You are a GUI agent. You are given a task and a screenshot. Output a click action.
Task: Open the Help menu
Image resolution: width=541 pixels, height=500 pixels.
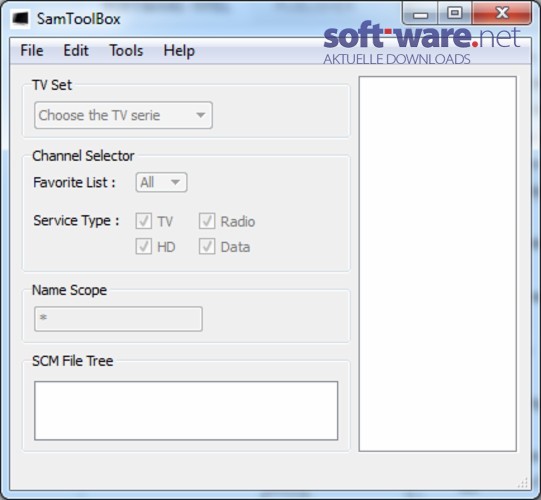(x=179, y=51)
